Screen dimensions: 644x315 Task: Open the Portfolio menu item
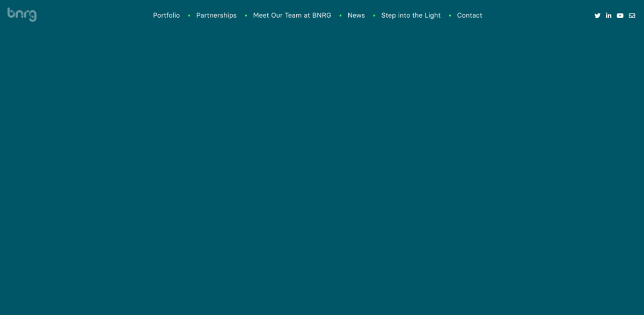click(x=166, y=16)
